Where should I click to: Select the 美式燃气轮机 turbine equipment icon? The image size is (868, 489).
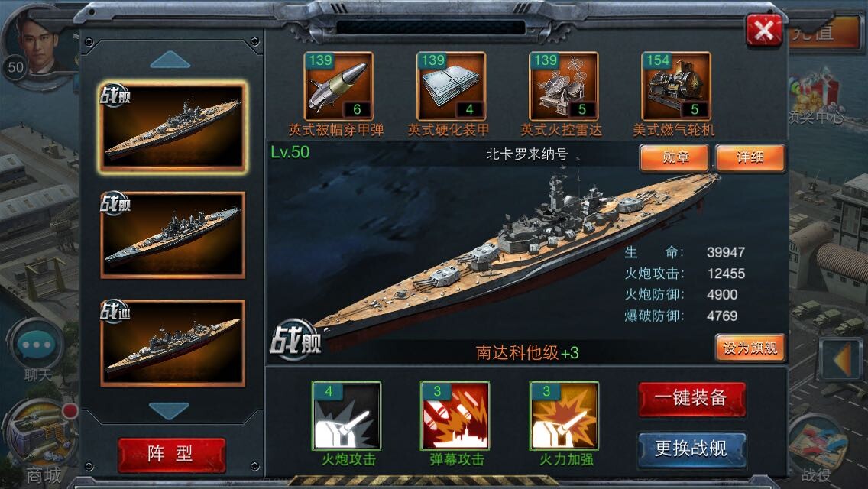pyautogui.click(x=675, y=86)
